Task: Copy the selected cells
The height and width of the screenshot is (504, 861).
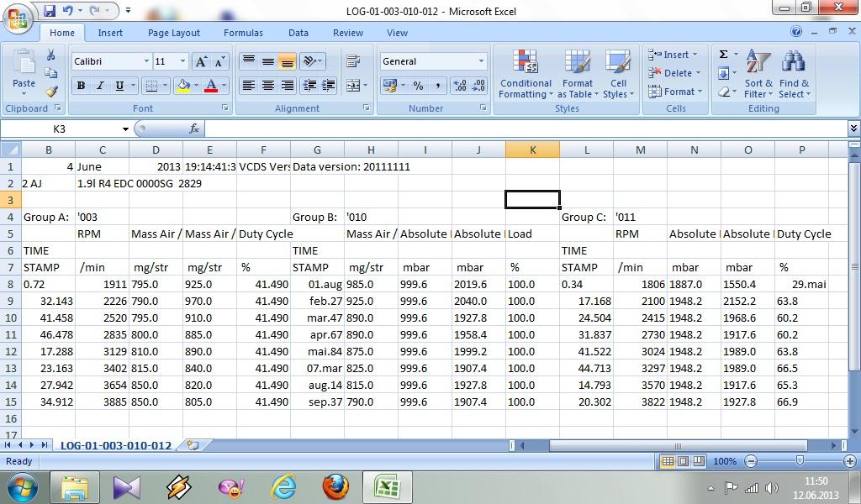Action: 50,73
